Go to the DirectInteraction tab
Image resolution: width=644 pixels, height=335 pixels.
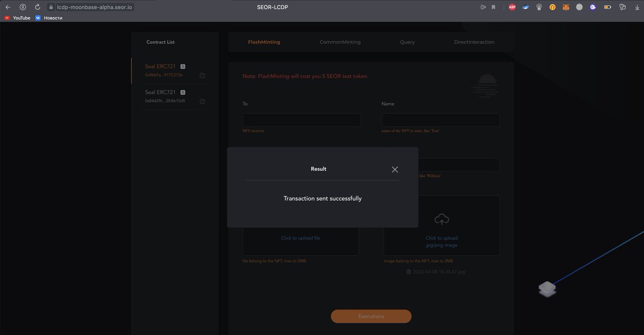pos(474,42)
